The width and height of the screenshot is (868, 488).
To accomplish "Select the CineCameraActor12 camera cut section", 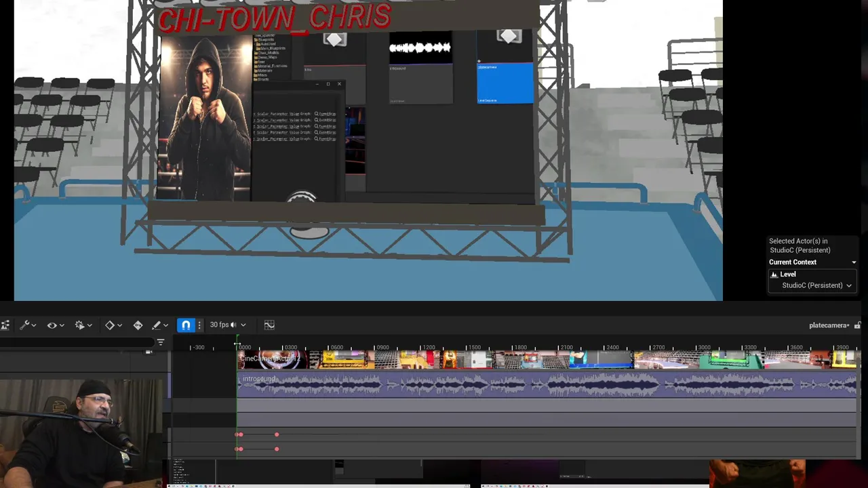I will 271,359.
